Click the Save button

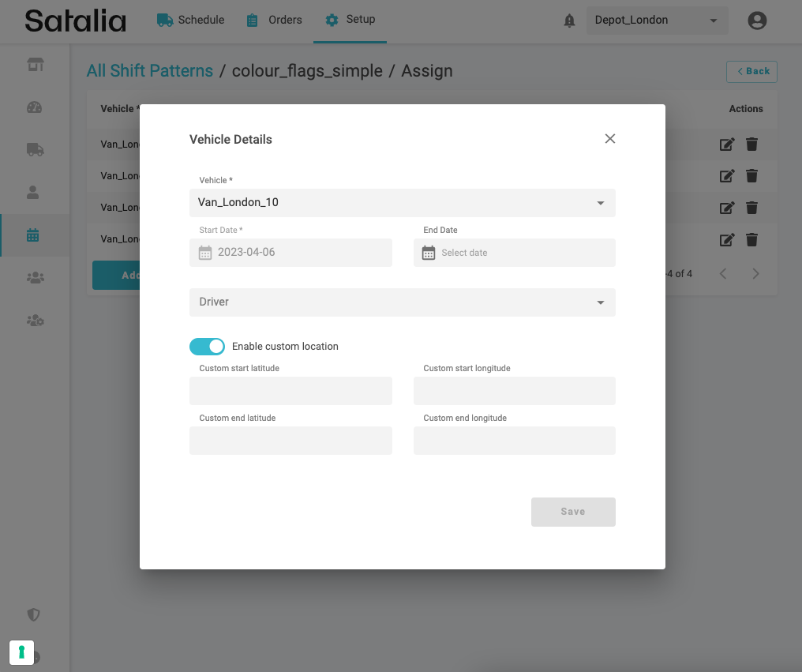pos(573,512)
